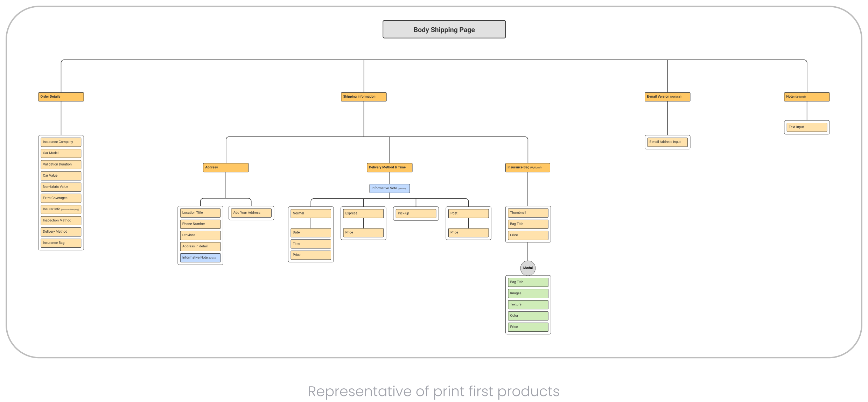Select the Location Title box
Image resolution: width=868 pixels, height=402 pixels.
pos(200,213)
